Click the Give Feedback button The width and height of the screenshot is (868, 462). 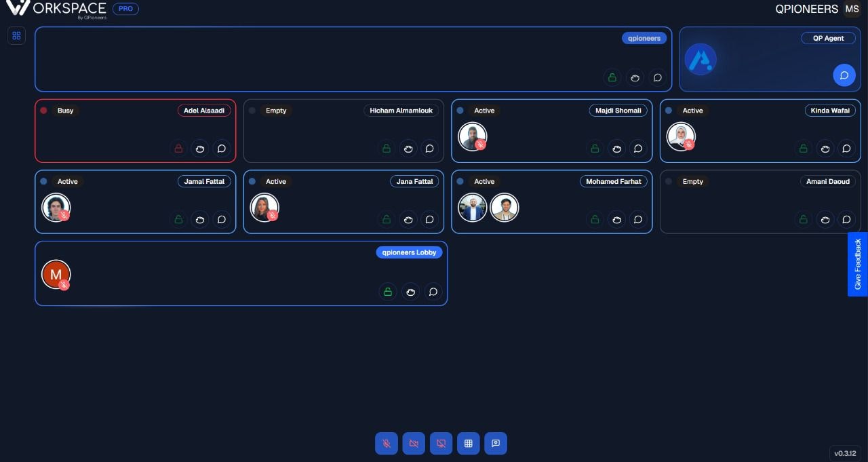coord(857,265)
